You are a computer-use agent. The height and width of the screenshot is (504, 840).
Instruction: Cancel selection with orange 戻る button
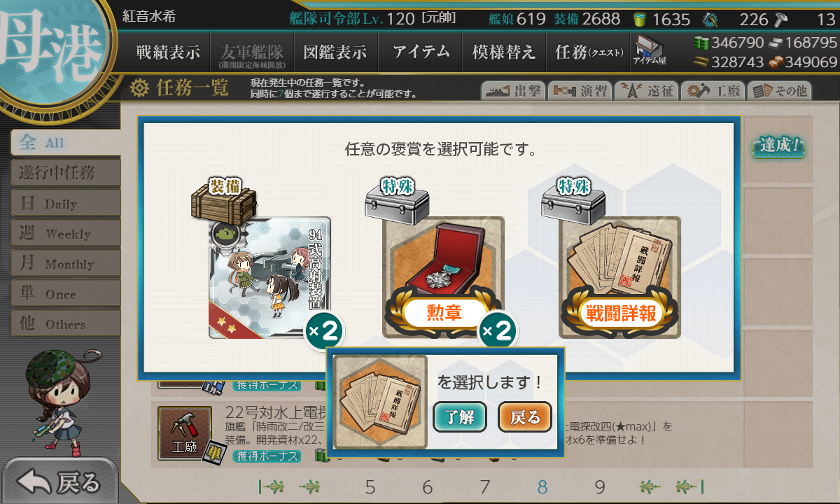pos(525,417)
